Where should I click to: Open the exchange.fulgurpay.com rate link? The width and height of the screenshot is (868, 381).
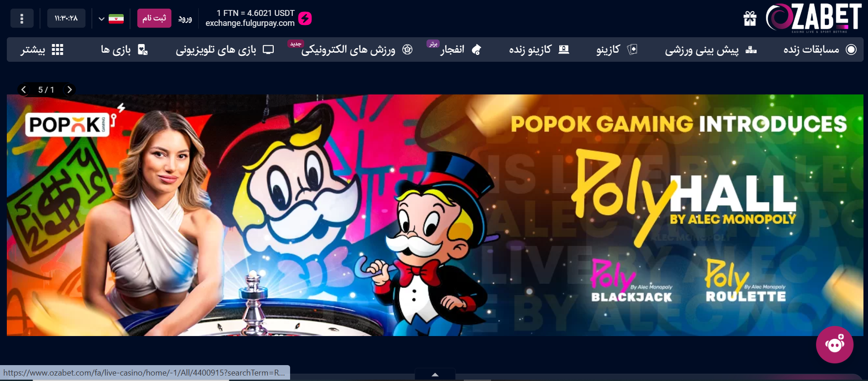[250, 23]
